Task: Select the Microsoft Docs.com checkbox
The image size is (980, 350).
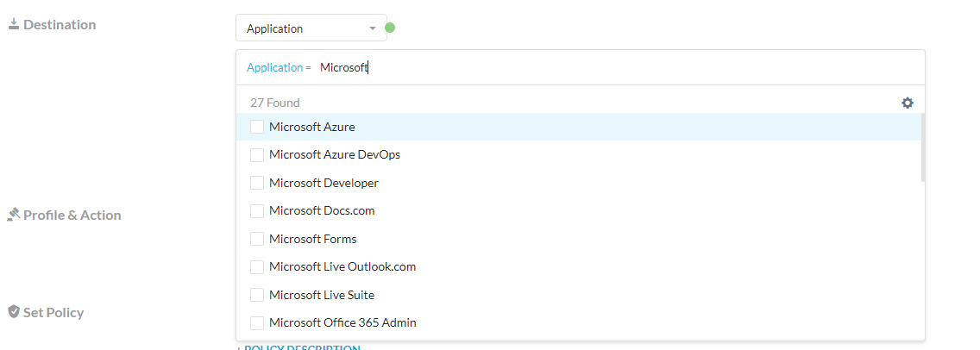Action: (x=257, y=211)
